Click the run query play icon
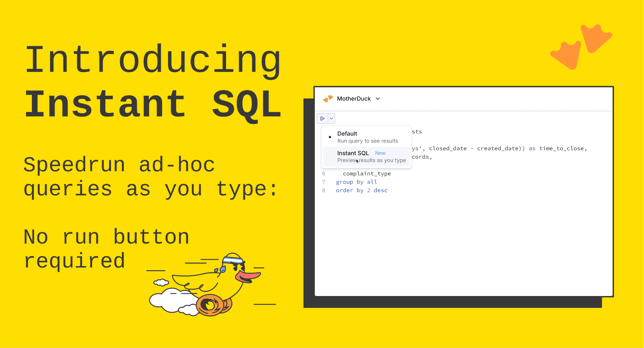Viewport: 644px width, 348px height. (x=322, y=118)
